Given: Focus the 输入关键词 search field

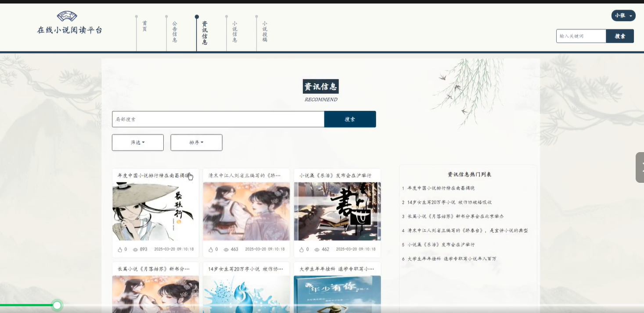Looking at the screenshot, I should (581, 36).
